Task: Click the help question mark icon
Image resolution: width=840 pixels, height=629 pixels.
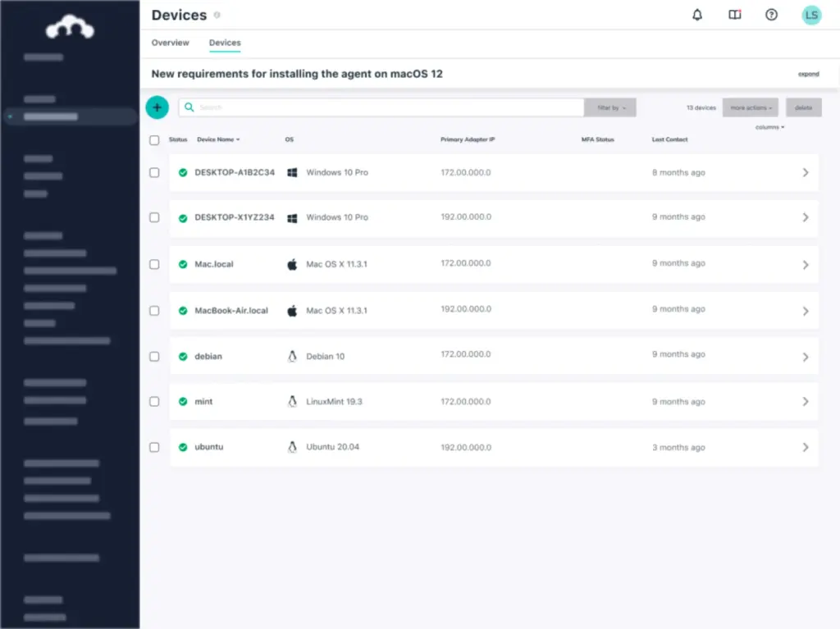Action: 771,15
